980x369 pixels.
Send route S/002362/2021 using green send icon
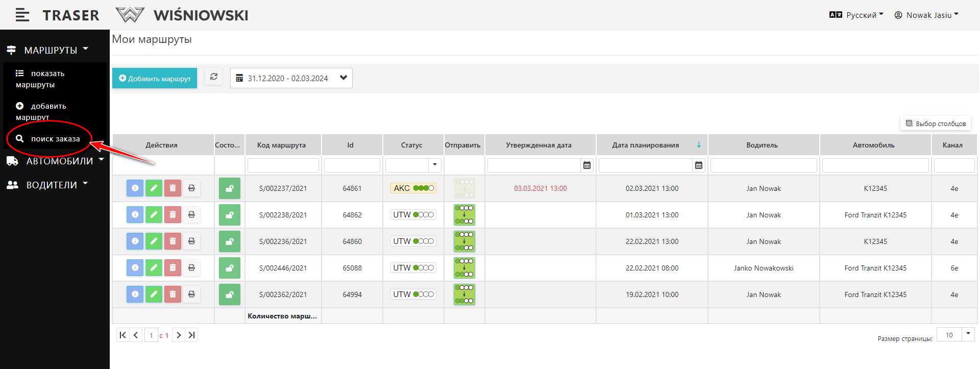(x=464, y=294)
